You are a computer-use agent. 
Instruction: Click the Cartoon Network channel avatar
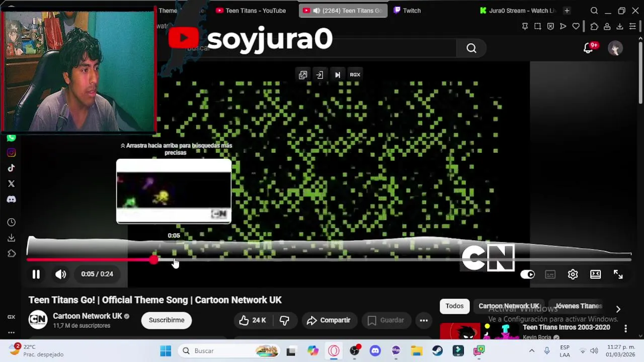pos(38,320)
